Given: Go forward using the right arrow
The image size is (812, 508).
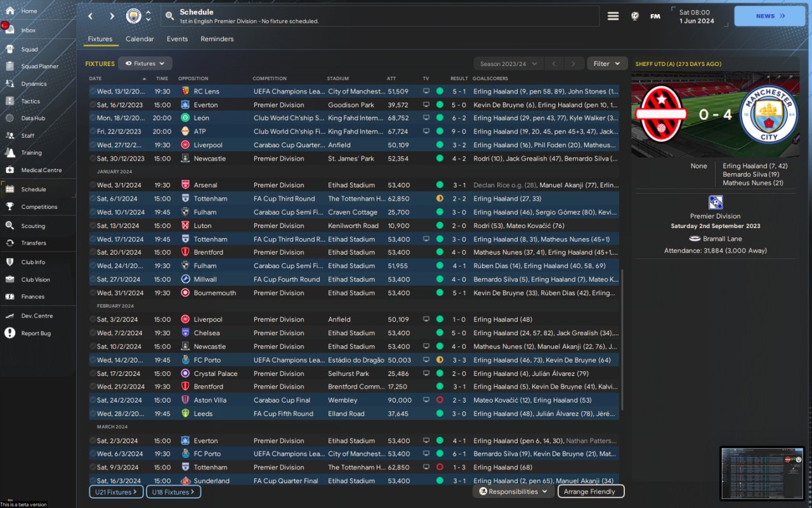Looking at the screenshot, I should [x=112, y=16].
